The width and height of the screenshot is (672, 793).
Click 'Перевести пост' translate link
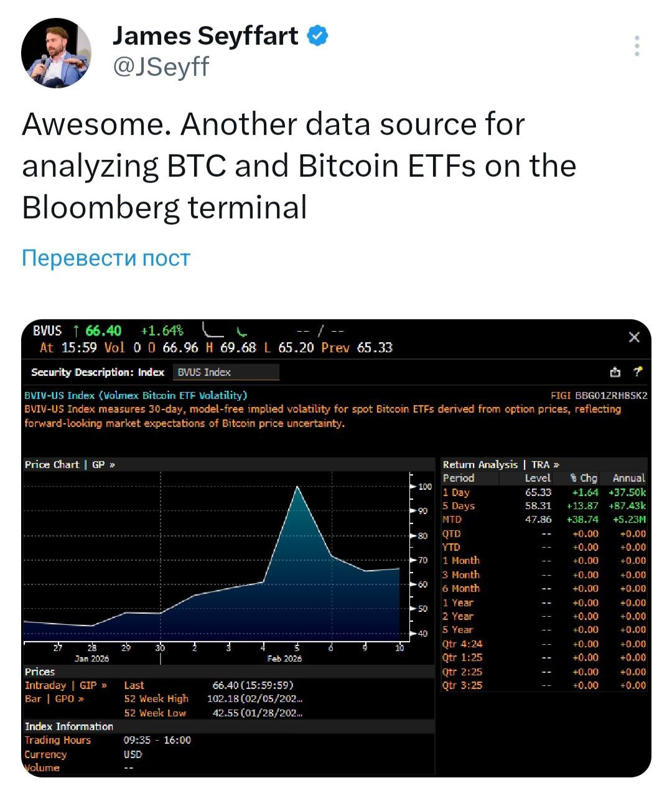(x=106, y=258)
